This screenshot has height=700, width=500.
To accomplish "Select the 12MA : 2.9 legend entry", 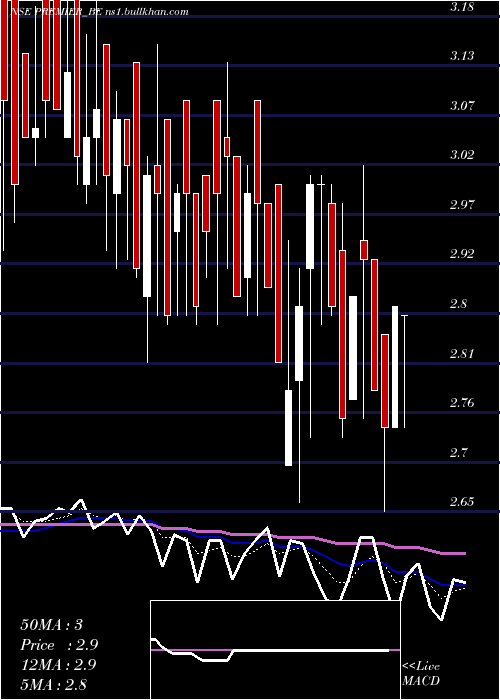I will click(x=59, y=665).
